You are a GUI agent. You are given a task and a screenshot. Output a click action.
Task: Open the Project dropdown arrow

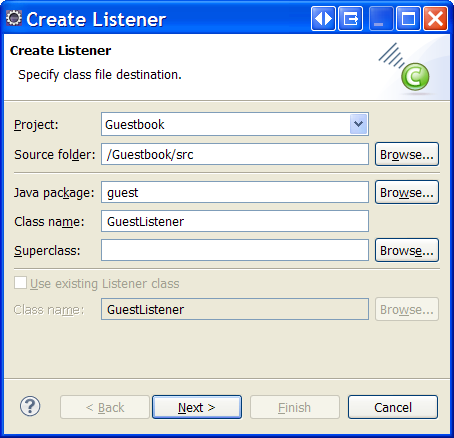(x=359, y=124)
